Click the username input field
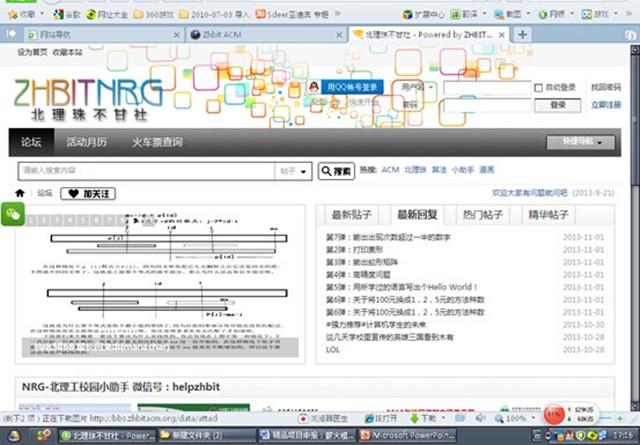This screenshot has width=640, height=445. point(487,87)
